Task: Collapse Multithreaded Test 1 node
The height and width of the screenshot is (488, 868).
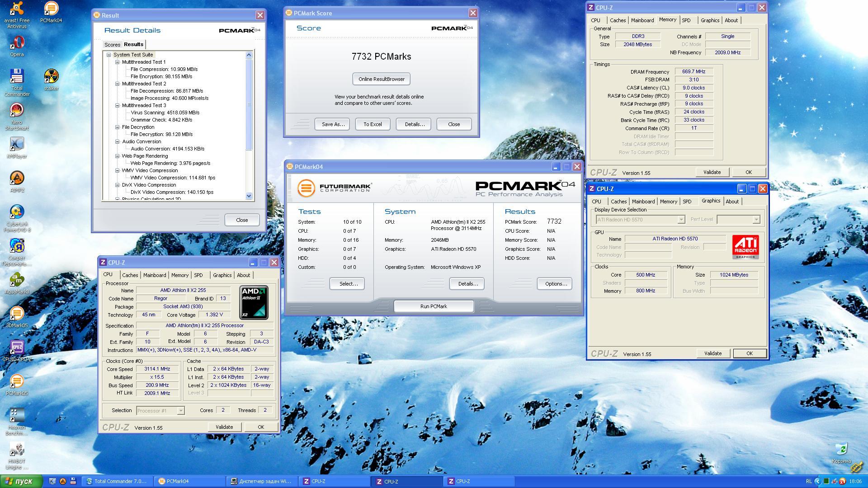Action: click(x=118, y=62)
